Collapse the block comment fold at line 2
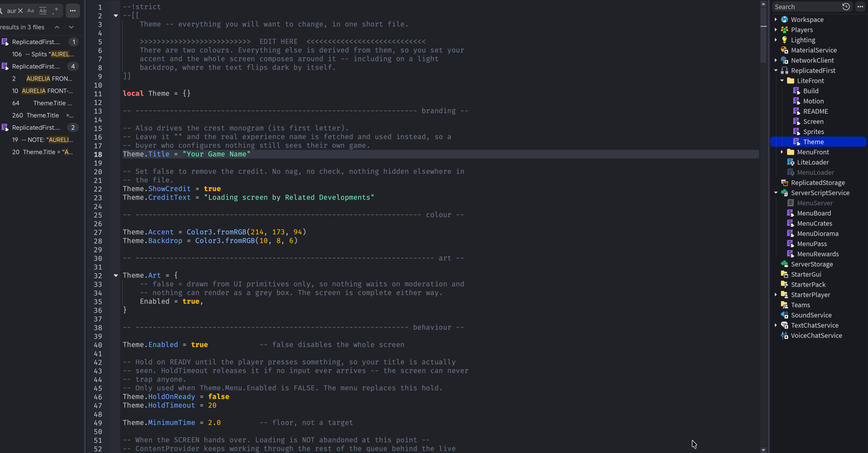Screen dimensions: 868x453 point(116,16)
